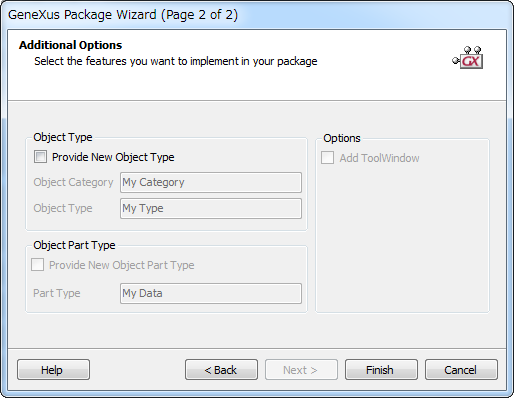The height and width of the screenshot is (398, 514).
Task: Click the 'Select the features' description text
Action: [176, 61]
